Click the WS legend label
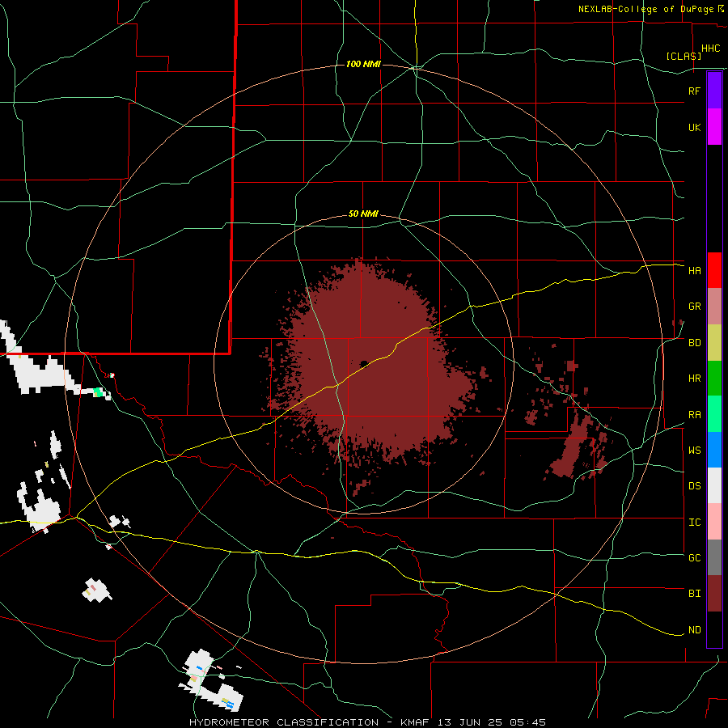The height and width of the screenshot is (728, 728). (x=694, y=450)
